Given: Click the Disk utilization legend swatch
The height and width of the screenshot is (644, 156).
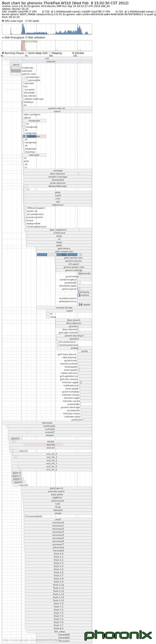Looking at the screenshot, I should (x=26, y=37).
